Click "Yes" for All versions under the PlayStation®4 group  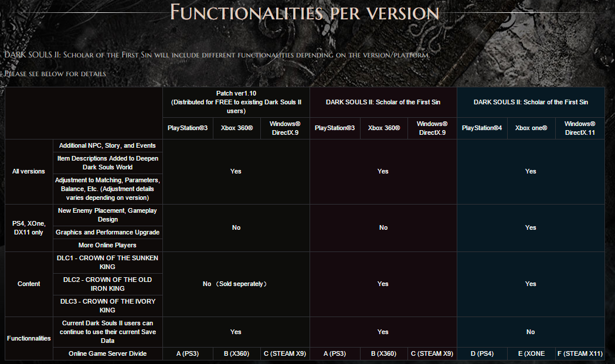(x=531, y=171)
